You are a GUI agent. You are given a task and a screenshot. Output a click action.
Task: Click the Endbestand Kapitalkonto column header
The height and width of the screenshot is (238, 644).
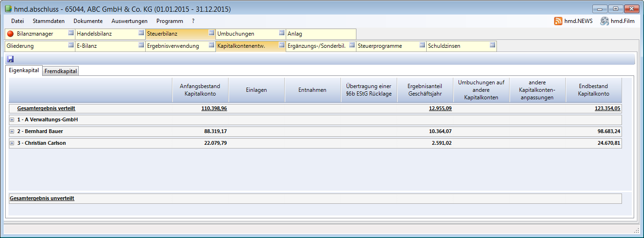pyautogui.click(x=593, y=90)
